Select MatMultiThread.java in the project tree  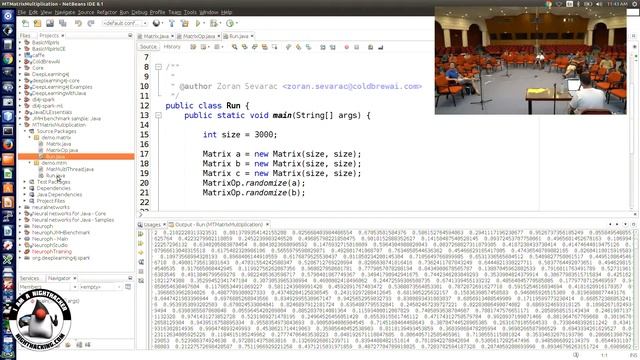pos(69,169)
